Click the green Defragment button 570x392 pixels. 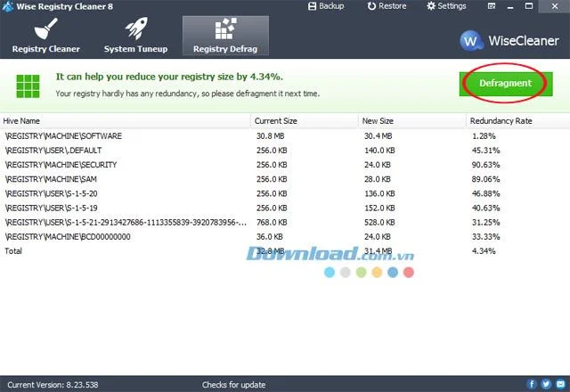tap(506, 84)
